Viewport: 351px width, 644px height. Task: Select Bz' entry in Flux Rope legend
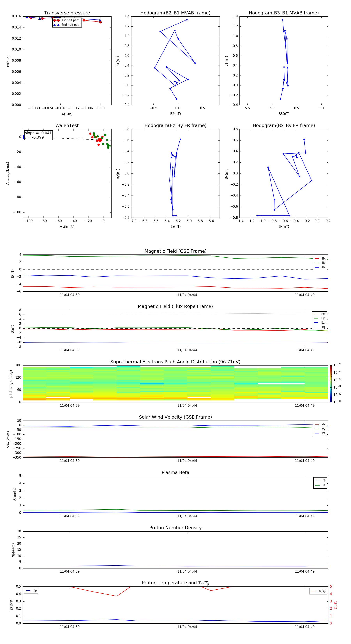coord(320,323)
